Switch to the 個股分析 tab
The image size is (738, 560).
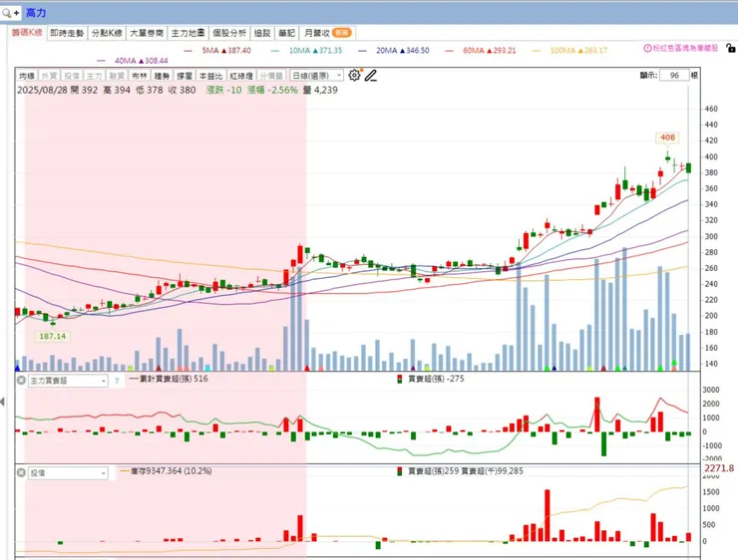[229, 33]
